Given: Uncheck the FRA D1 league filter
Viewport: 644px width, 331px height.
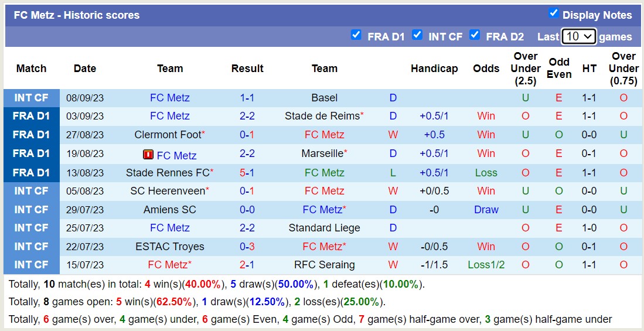Looking at the screenshot, I should (356, 35).
